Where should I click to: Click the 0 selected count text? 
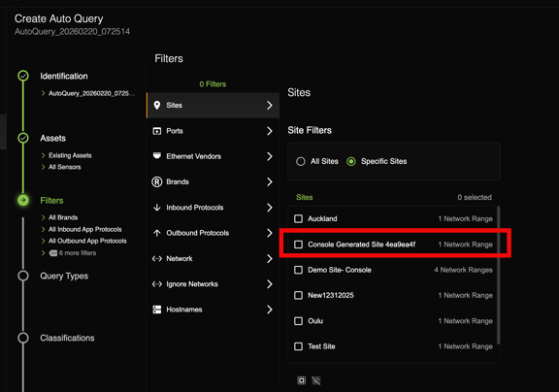click(475, 197)
